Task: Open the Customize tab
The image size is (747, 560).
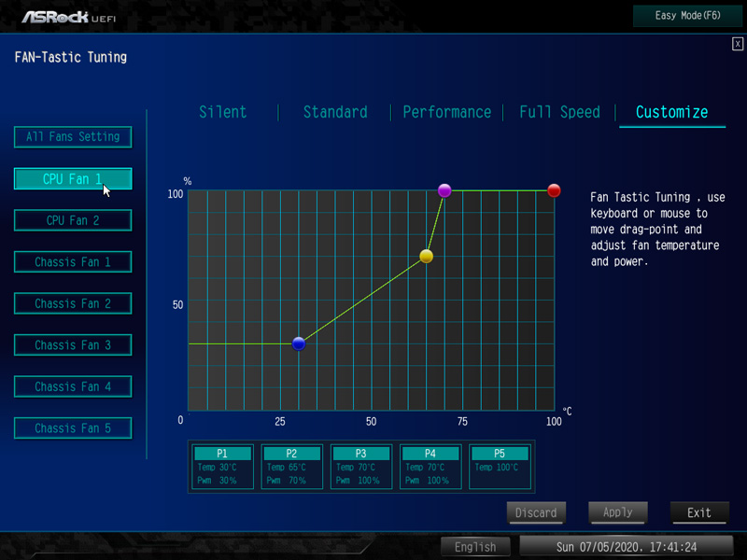Action: (x=671, y=112)
